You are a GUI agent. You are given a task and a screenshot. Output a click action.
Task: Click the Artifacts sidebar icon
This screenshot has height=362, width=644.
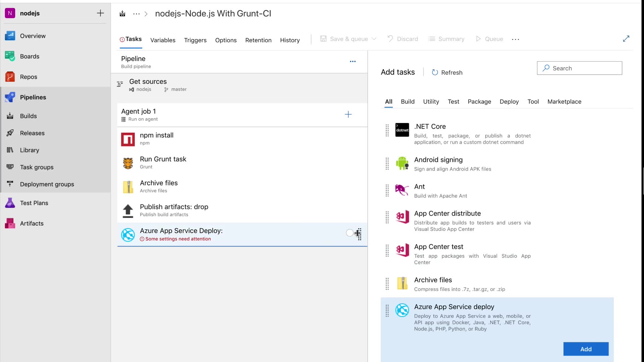click(10, 223)
